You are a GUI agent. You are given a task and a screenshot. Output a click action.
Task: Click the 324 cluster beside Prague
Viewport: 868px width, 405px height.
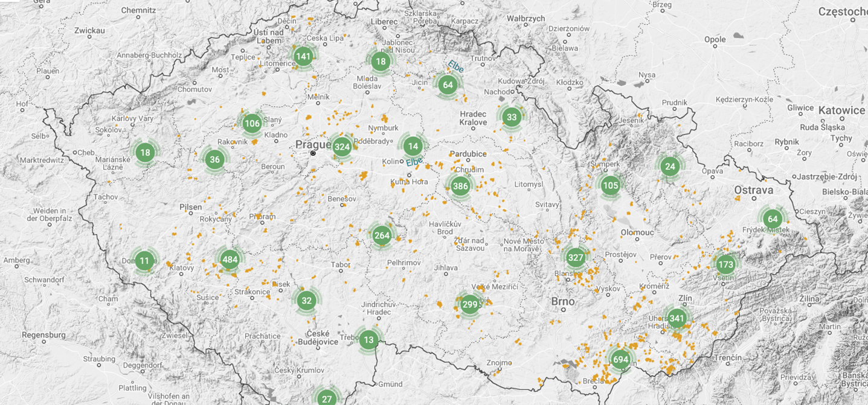click(342, 145)
